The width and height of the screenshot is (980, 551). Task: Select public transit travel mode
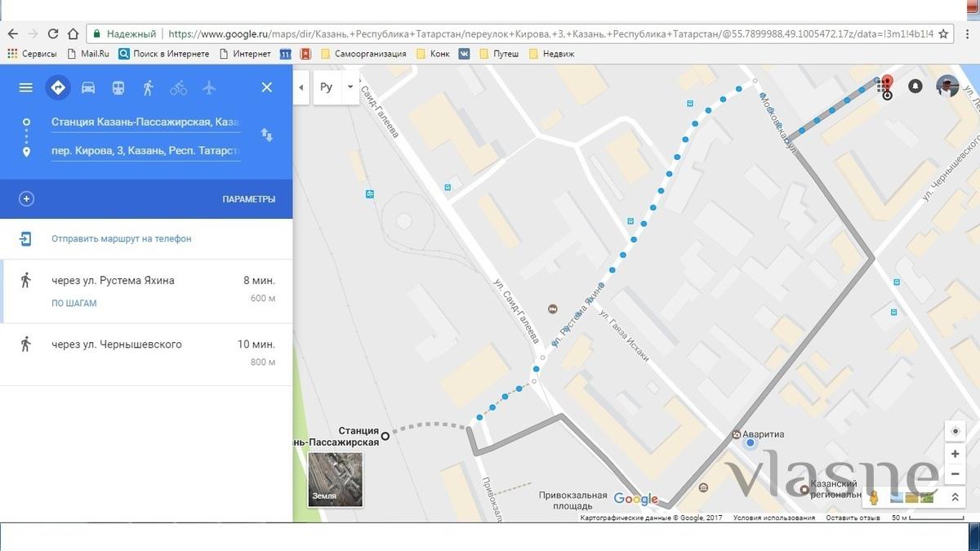click(118, 87)
